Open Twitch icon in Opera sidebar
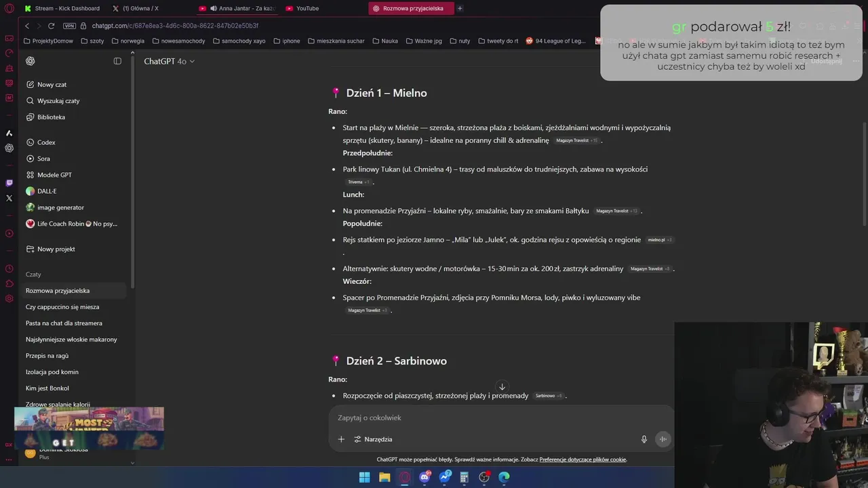This screenshot has width=868, height=488. (9, 183)
